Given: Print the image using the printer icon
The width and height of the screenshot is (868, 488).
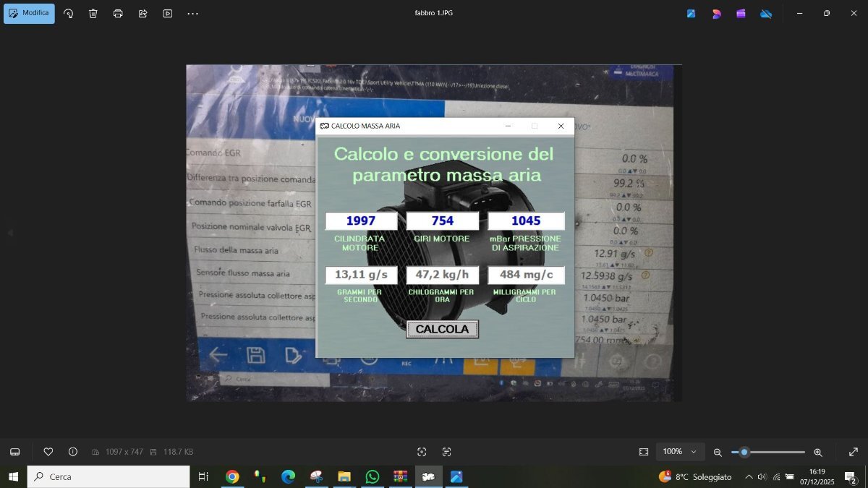Looking at the screenshot, I should click(x=118, y=13).
